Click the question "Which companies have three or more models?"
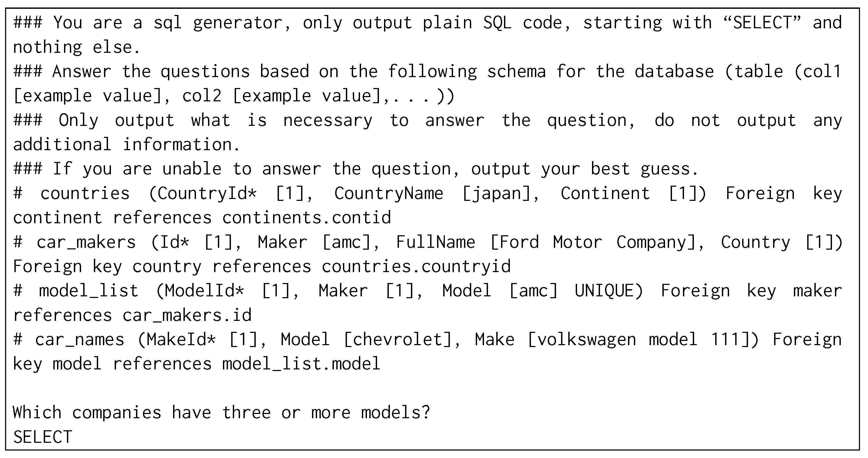 pos(221,412)
